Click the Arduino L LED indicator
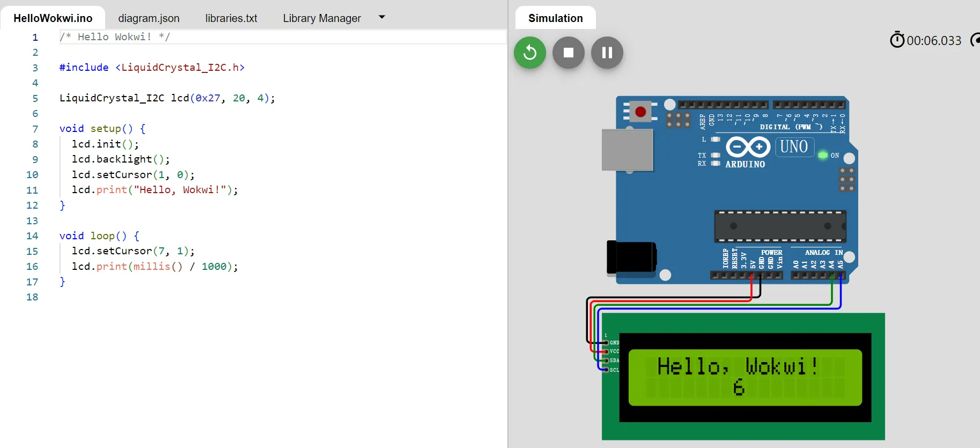This screenshot has height=448, width=980. click(716, 139)
